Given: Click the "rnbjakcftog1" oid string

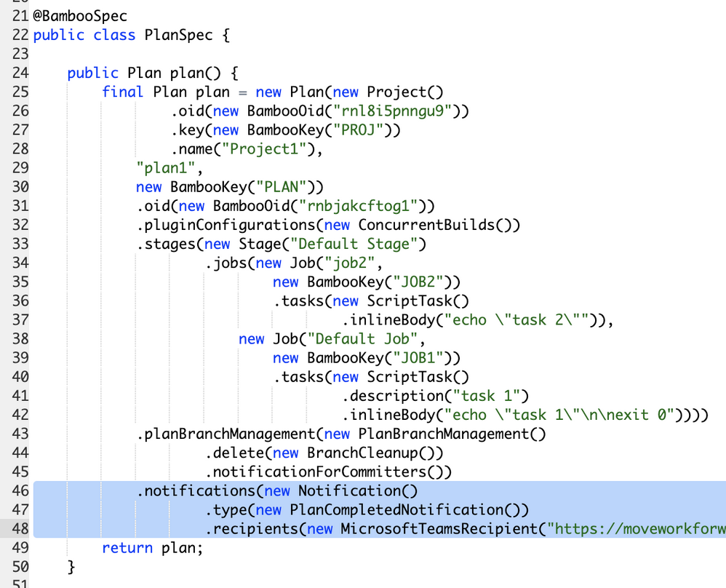Looking at the screenshot, I should coord(362,206).
